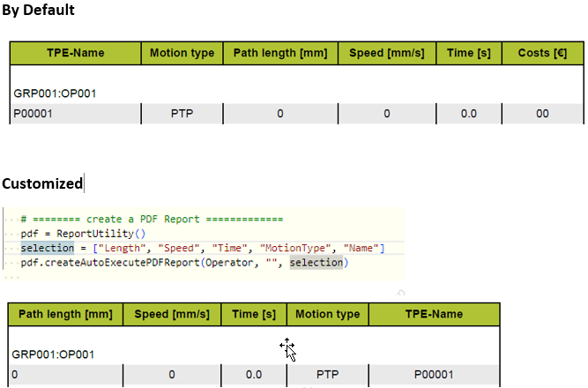Click Path length header in the customized table
This screenshot has height=388, width=588.
point(65,315)
